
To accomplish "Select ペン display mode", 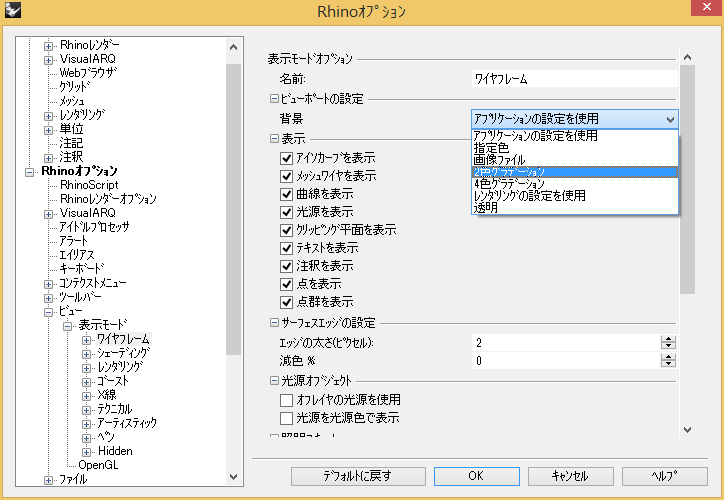I will (106, 437).
